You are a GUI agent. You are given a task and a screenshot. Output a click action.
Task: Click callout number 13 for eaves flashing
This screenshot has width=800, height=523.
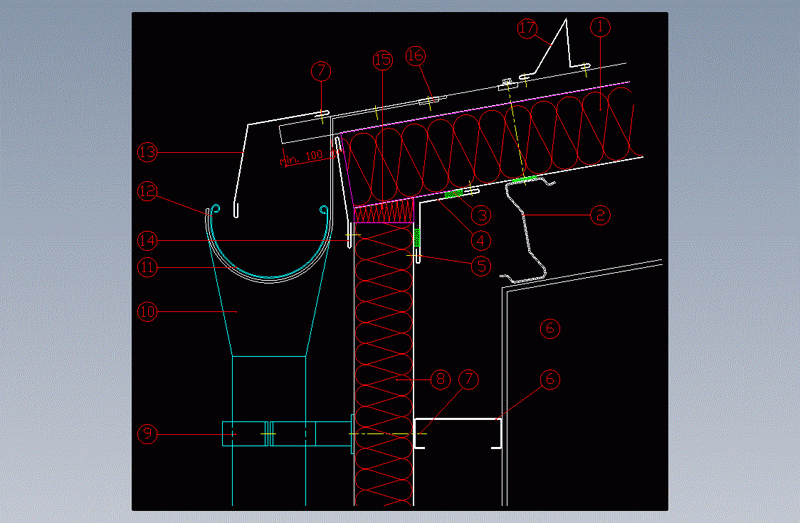pos(148,153)
